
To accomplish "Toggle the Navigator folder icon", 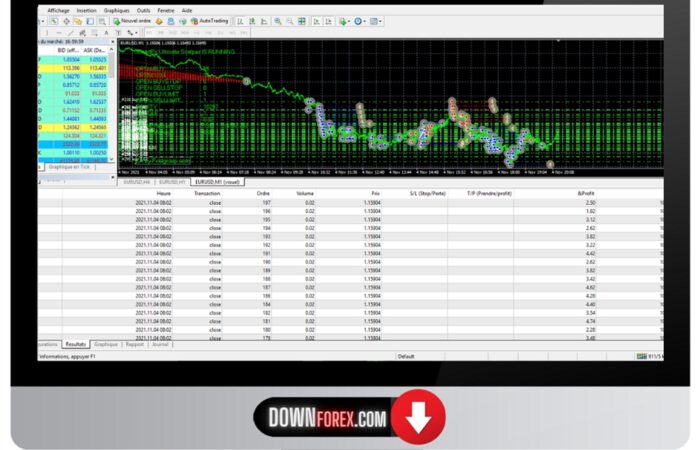I will [x=78, y=21].
